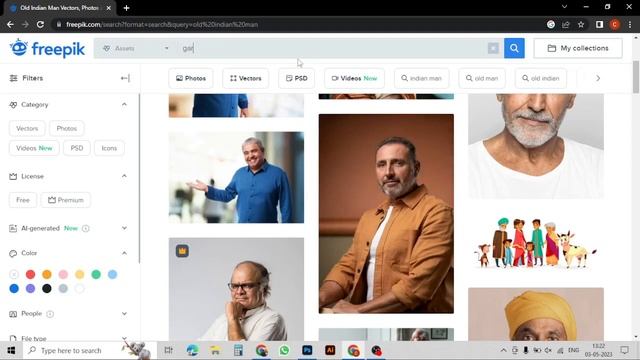Expand the People section
Screen dimensions: 640x360
click(x=124, y=313)
